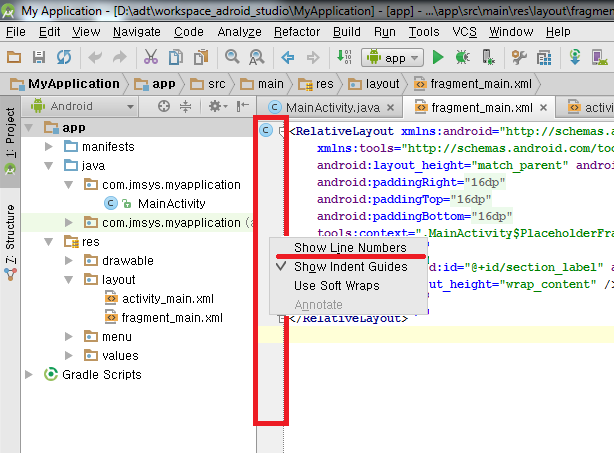
Task: Select fragment_main.xml in the project tree
Action: click(x=172, y=318)
